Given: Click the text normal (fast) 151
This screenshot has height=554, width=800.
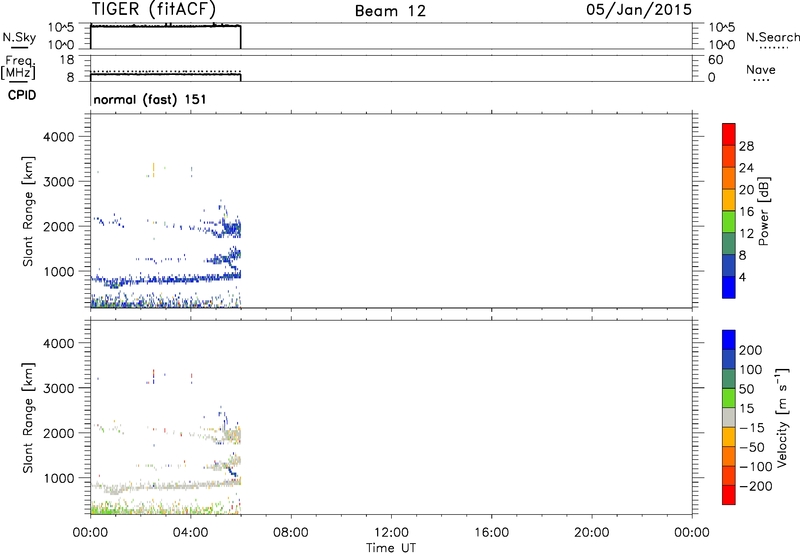Looking at the screenshot, I should coord(150,99).
